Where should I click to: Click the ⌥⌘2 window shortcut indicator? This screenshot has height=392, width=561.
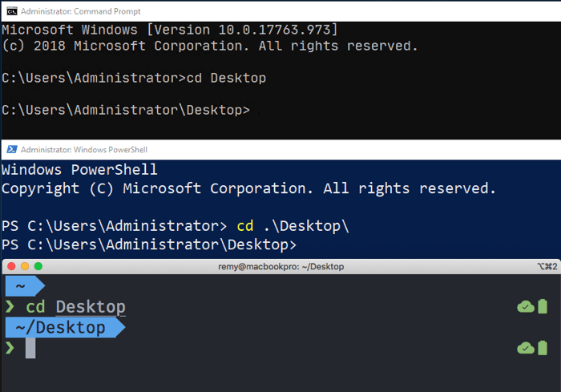point(546,266)
